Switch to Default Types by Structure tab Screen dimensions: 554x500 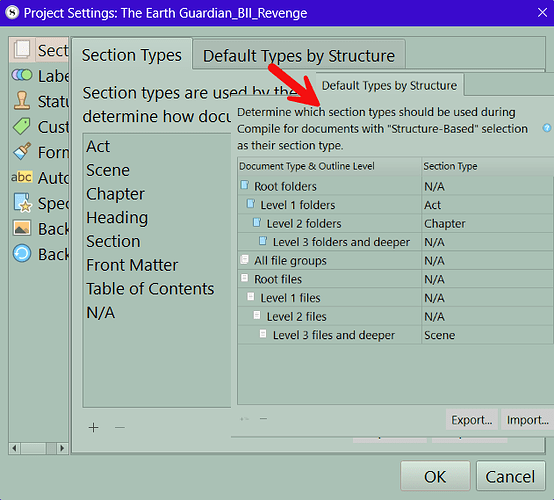click(299, 56)
